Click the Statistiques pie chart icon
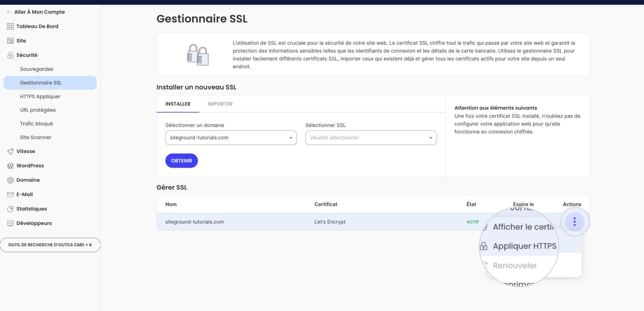Viewport: 644px width, 311px height. point(10,209)
